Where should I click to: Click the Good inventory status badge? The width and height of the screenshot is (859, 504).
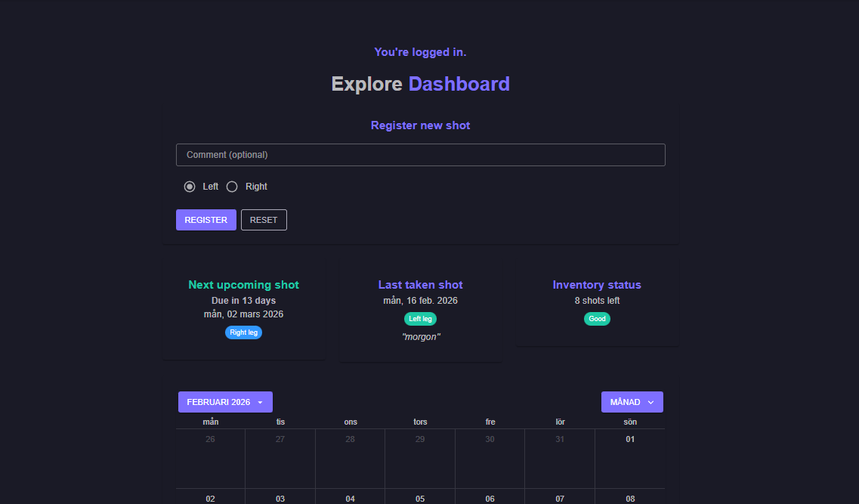(x=597, y=319)
